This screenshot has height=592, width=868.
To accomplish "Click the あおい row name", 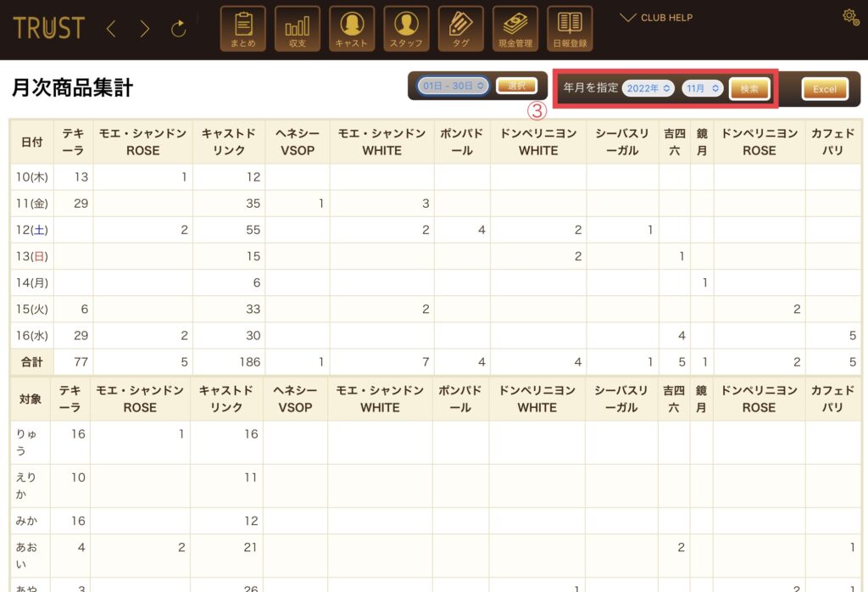I will click(26, 556).
